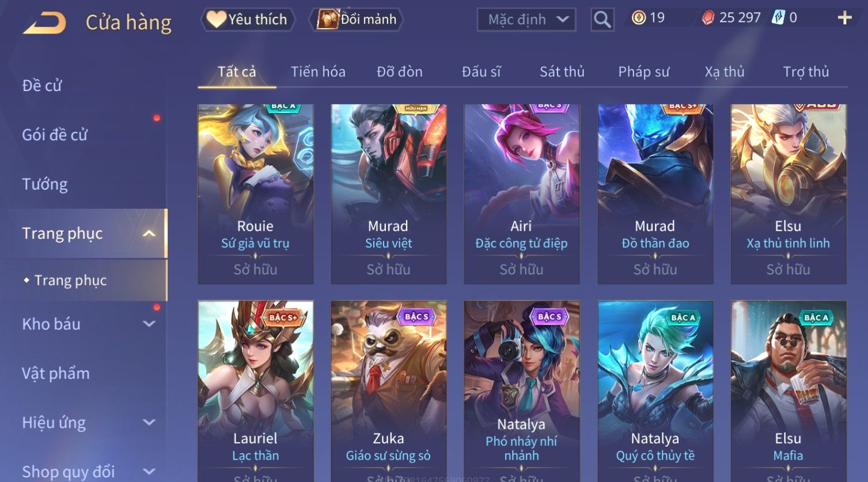This screenshot has height=482, width=868.
Task: Switch to the Tiến hóa tab
Action: coord(318,71)
